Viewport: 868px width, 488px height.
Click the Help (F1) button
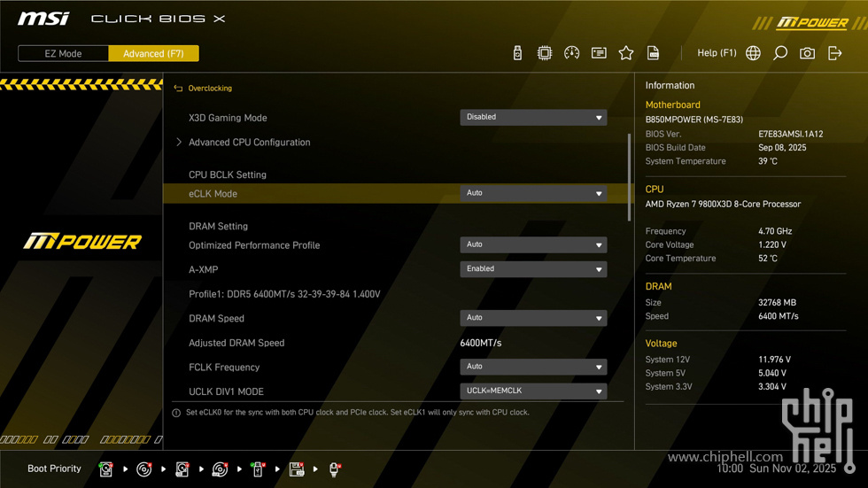717,53
